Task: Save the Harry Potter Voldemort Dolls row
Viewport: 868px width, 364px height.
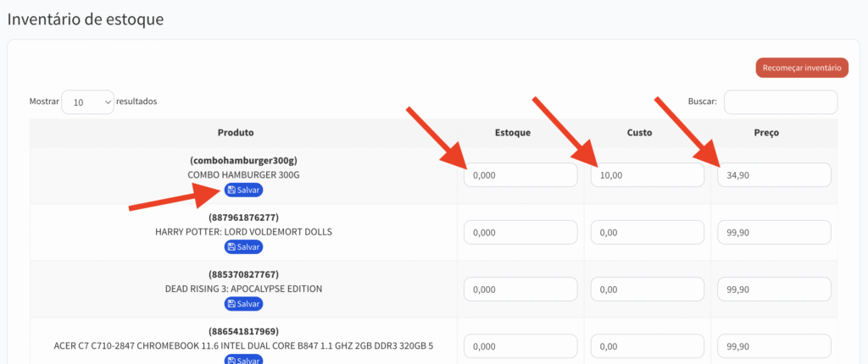Action: [x=243, y=246]
